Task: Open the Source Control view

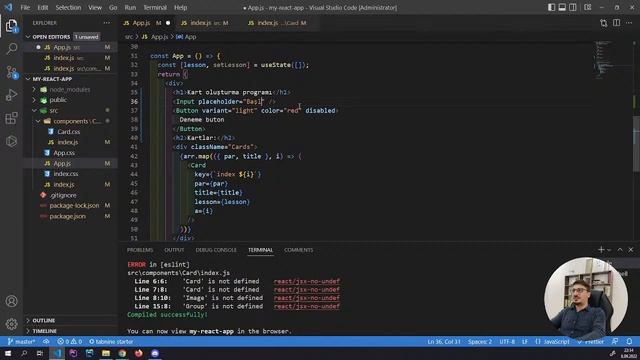Action: (11, 72)
